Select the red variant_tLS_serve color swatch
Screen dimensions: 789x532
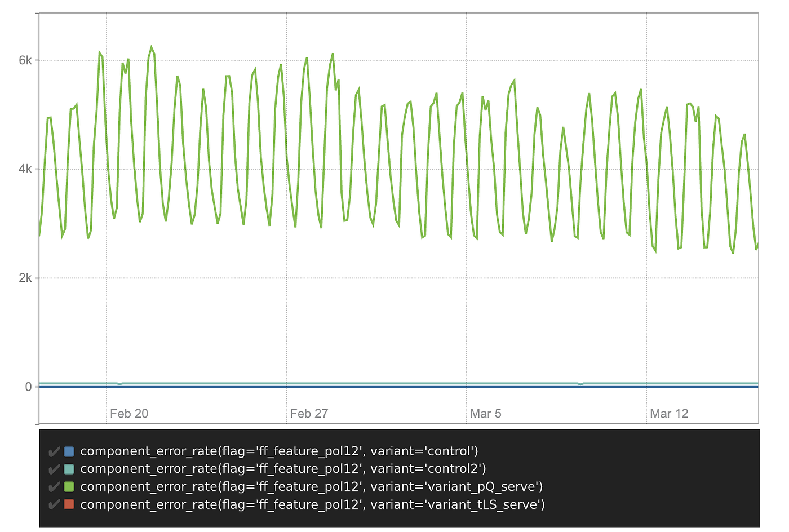[x=69, y=504]
